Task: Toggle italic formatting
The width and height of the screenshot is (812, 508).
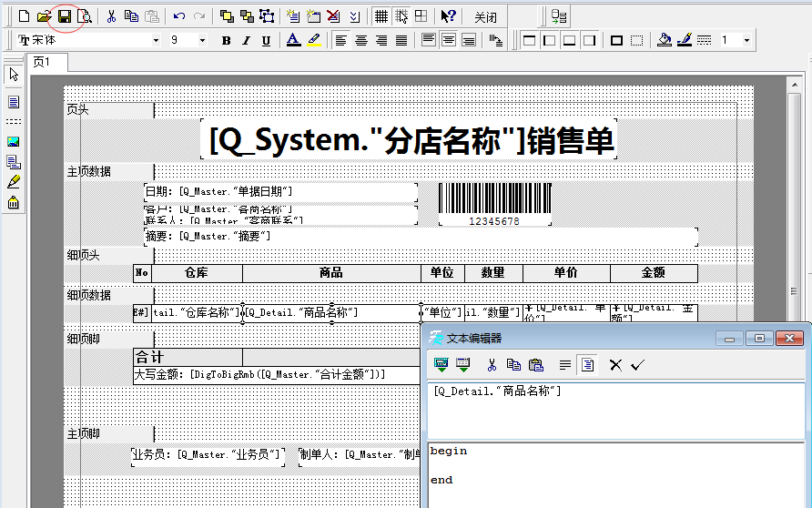Action: click(x=246, y=40)
